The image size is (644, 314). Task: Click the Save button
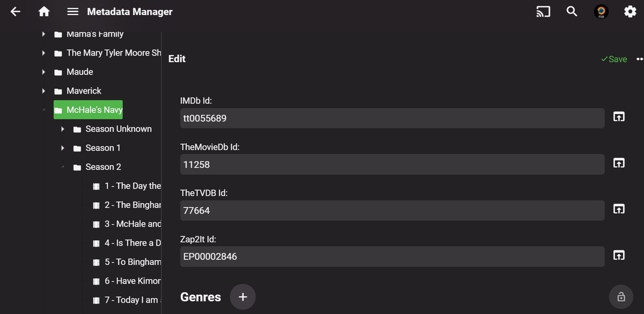pyautogui.click(x=613, y=59)
